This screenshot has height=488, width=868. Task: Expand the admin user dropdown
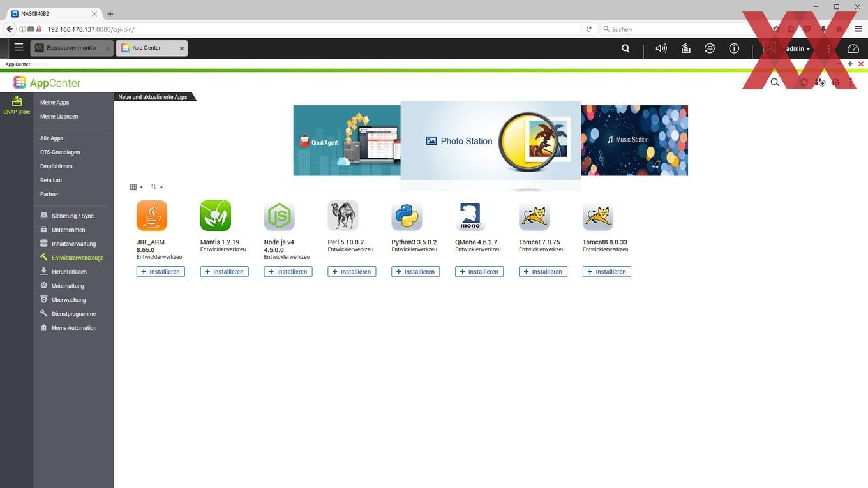coord(798,48)
